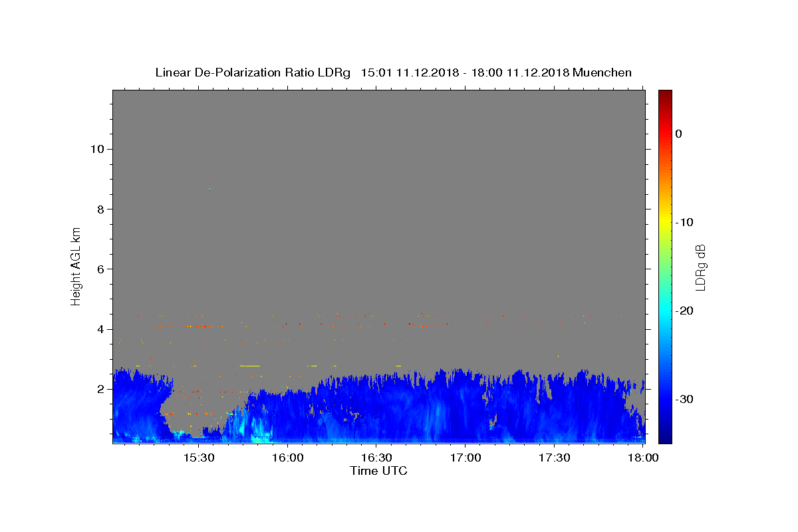Click the yellow section of the colorbar
Viewport: 798px width, 532px height.
(665, 222)
